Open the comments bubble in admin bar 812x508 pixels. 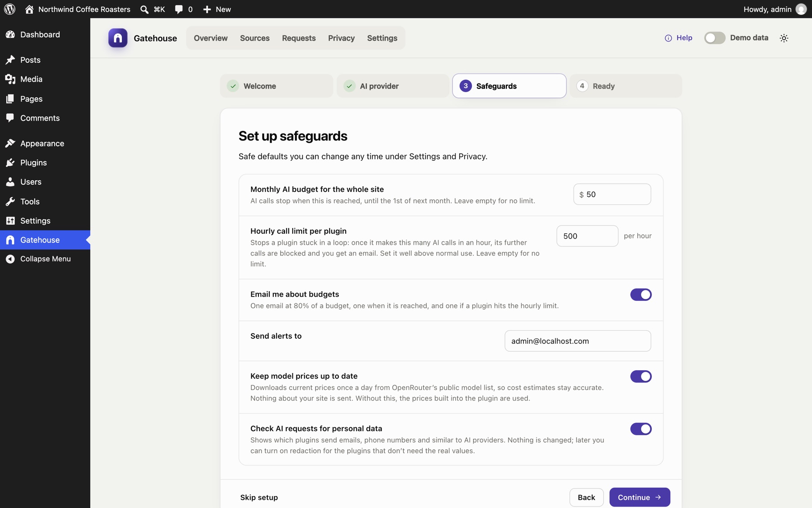[x=179, y=9]
